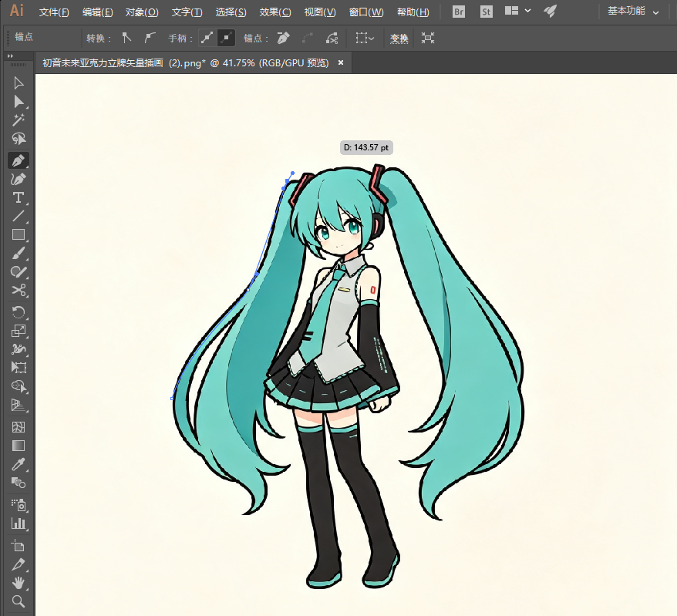Select the Scale tool
This screenshot has height=616, width=677.
click(19, 331)
